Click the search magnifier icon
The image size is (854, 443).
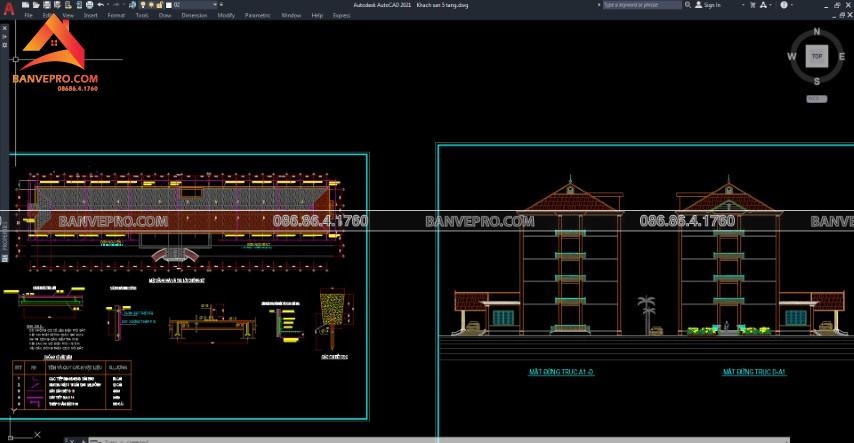688,5
